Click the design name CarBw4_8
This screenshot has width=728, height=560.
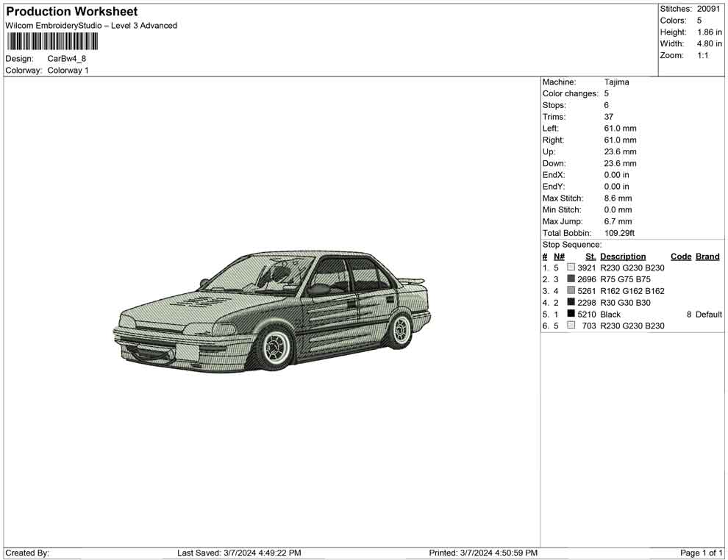coord(66,59)
